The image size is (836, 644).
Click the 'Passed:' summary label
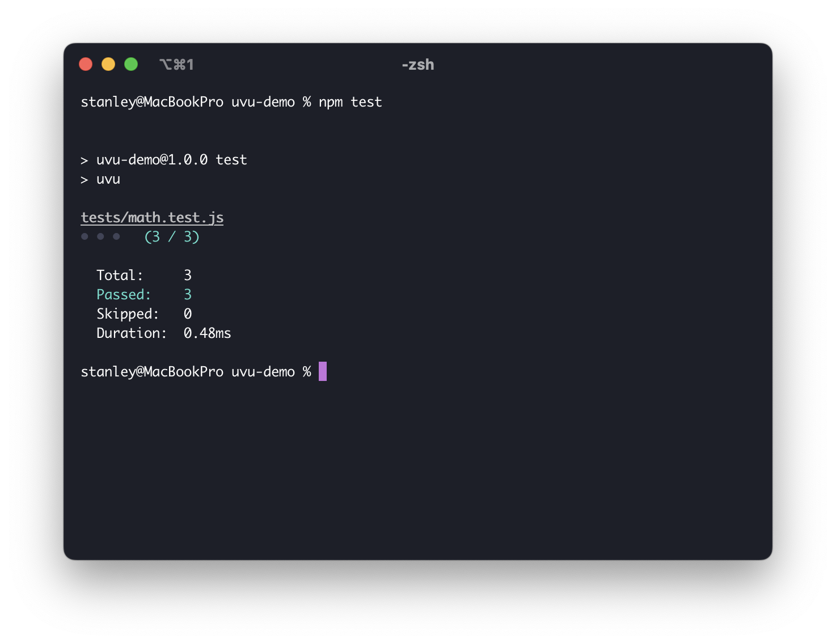[124, 295]
